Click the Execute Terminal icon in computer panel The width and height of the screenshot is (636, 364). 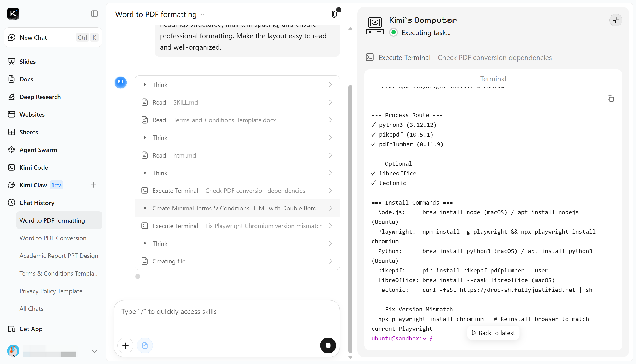click(x=370, y=57)
